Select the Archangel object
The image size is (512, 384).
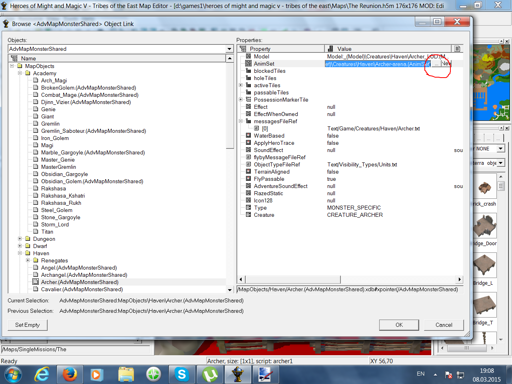[x=84, y=275]
